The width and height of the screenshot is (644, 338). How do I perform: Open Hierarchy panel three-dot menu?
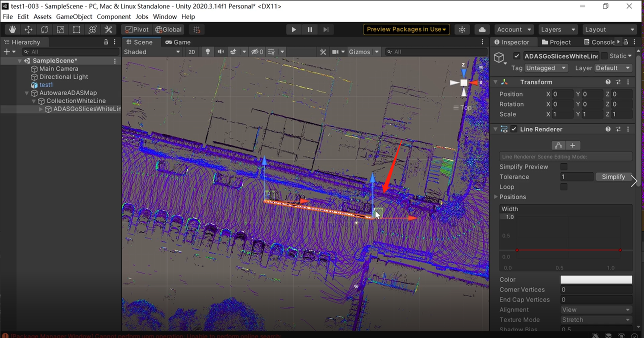[x=115, y=42]
